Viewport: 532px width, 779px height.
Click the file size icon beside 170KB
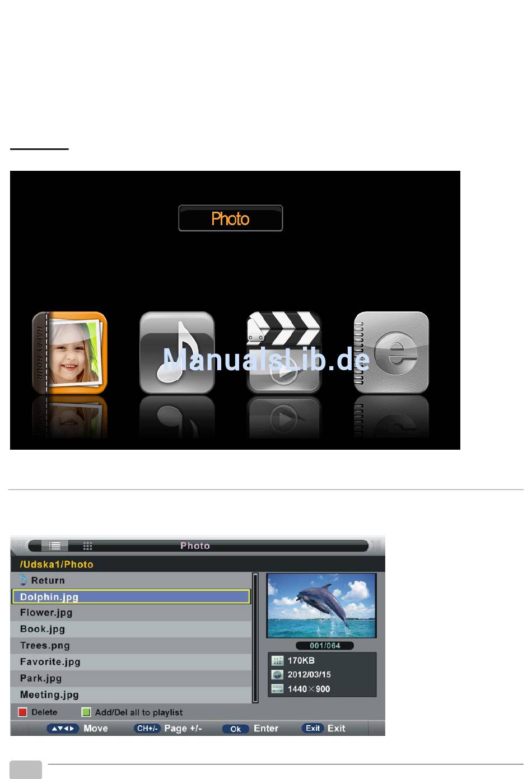coord(277,661)
